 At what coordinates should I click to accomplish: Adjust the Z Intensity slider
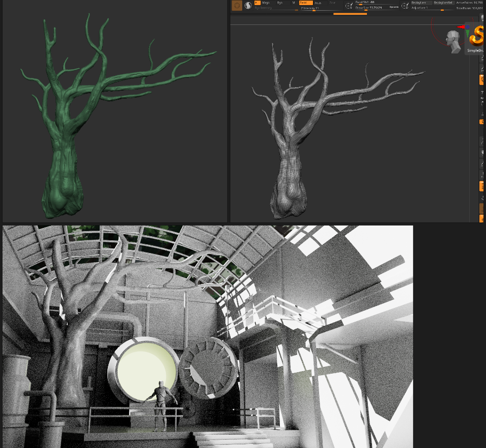coord(320,9)
